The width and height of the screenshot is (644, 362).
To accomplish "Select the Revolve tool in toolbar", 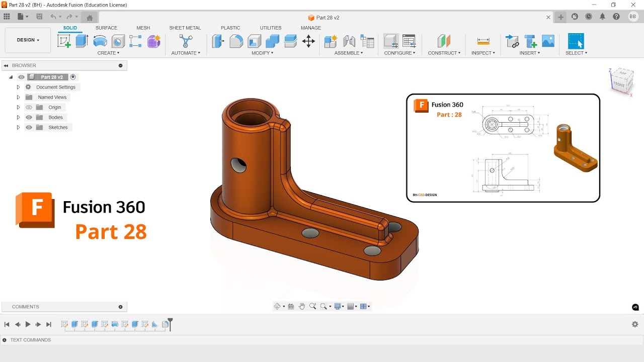I will tap(100, 41).
